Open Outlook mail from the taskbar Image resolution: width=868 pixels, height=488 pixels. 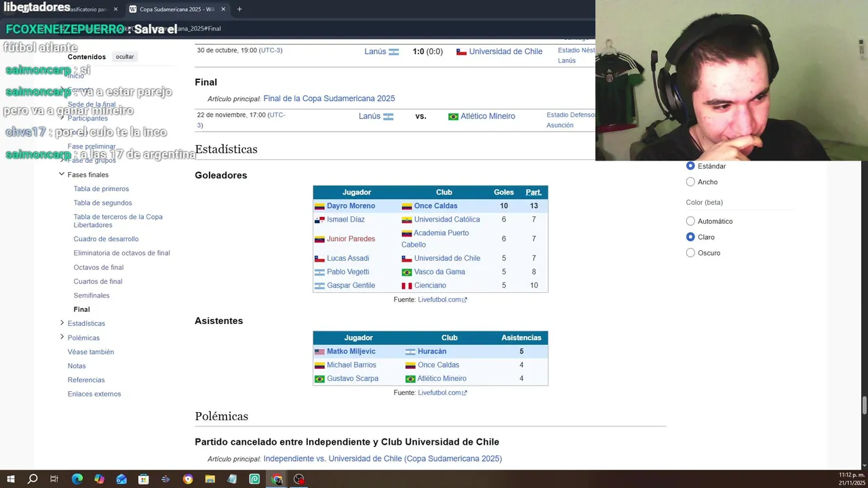point(121,479)
